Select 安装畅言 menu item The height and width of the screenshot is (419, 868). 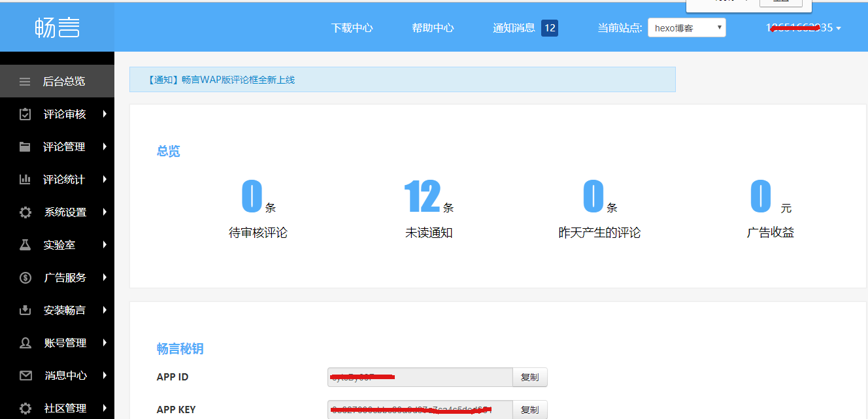(x=57, y=310)
